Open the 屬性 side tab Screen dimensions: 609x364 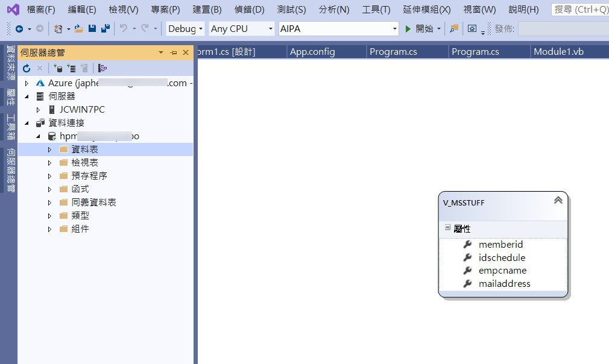tap(10, 97)
